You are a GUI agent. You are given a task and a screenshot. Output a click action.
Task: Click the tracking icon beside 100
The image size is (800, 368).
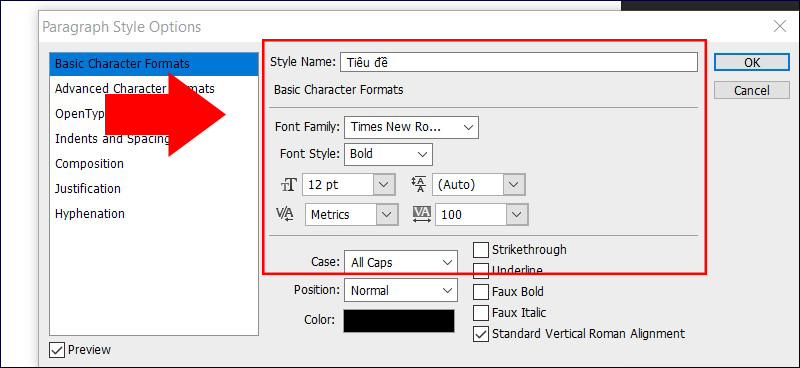(x=422, y=214)
